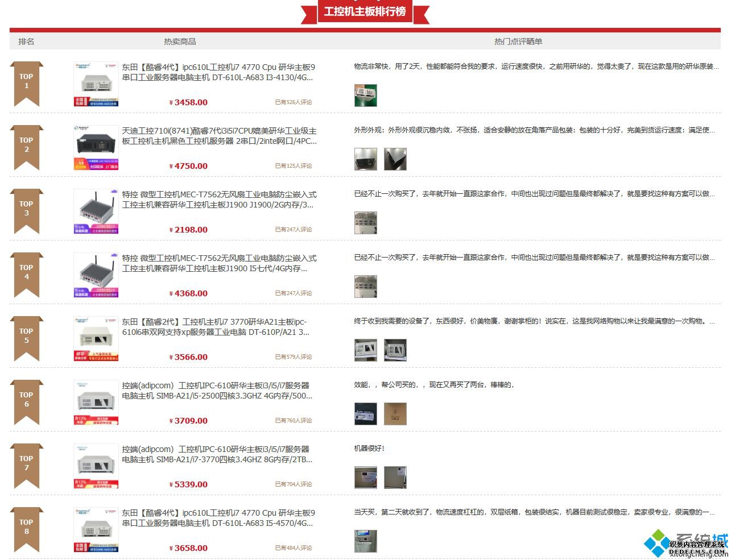This screenshot has width=731, height=560.
Task: Click the price ¥3709.00
Action: point(189,421)
